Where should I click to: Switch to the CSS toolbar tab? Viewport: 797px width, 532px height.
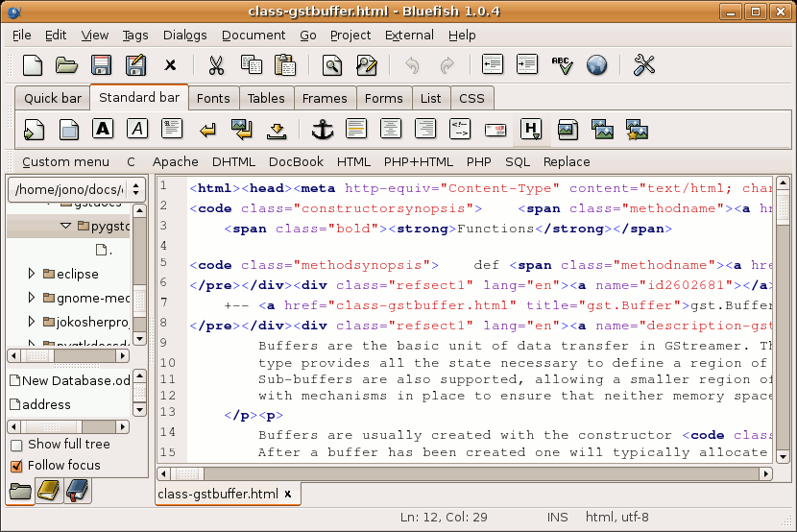click(471, 98)
